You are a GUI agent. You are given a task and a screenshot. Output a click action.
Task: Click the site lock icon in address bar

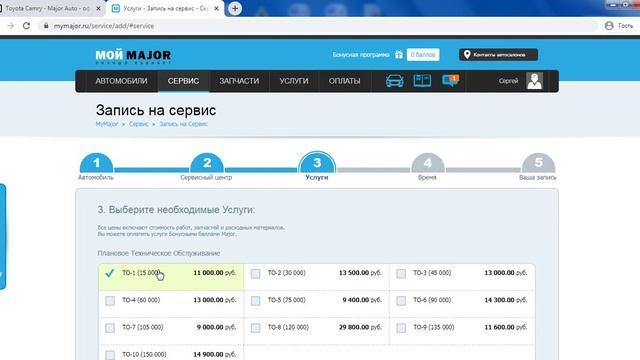point(46,26)
